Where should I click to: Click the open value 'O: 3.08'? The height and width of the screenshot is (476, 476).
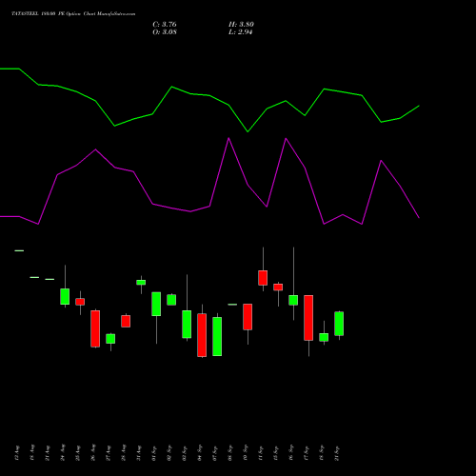(x=165, y=32)
